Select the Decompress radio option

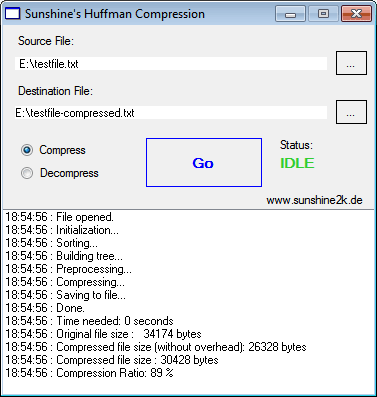coord(27,173)
